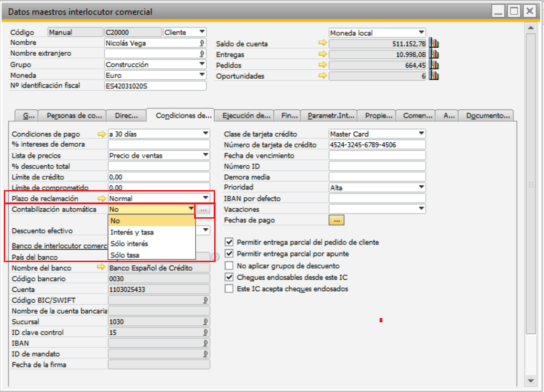
Task: Click ellipsis button beside Contabilización automática
Action: point(203,209)
